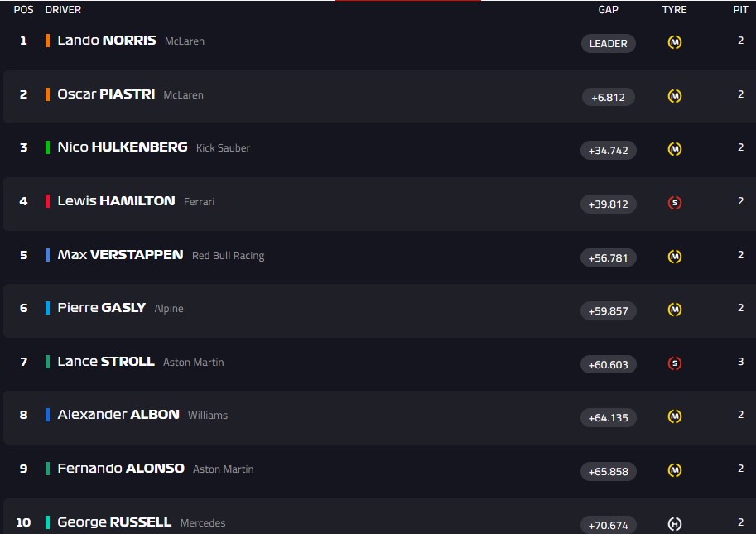Click Piastri's medium tyre icon
The image size is (756, 534).
click(x=675, y=97)
